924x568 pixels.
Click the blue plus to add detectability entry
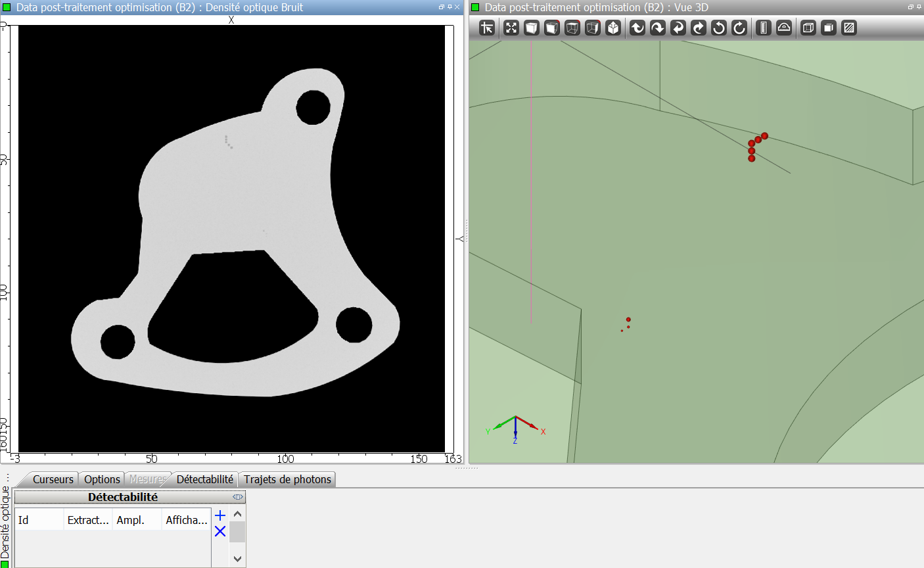click(x=220, y=515)
